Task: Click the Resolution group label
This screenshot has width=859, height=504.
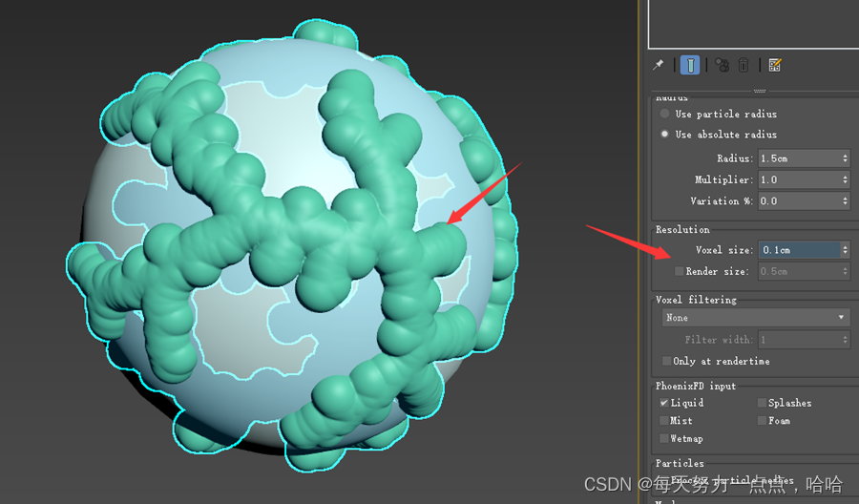Action: [x=682, y=229]
